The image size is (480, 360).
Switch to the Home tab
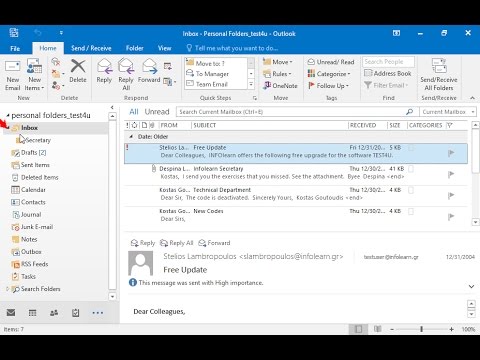point(48,48)
